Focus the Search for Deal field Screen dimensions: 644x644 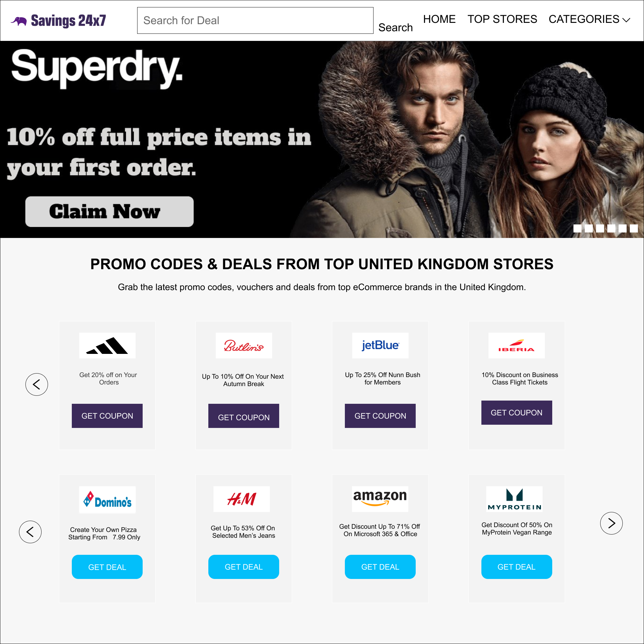click(x=255, y=21)
